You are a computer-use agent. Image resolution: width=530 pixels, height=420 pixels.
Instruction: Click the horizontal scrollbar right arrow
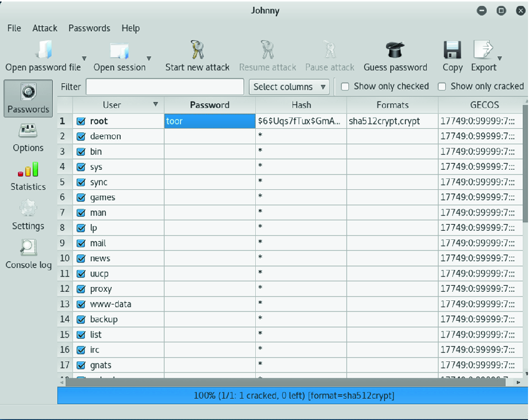click(518, 382)
